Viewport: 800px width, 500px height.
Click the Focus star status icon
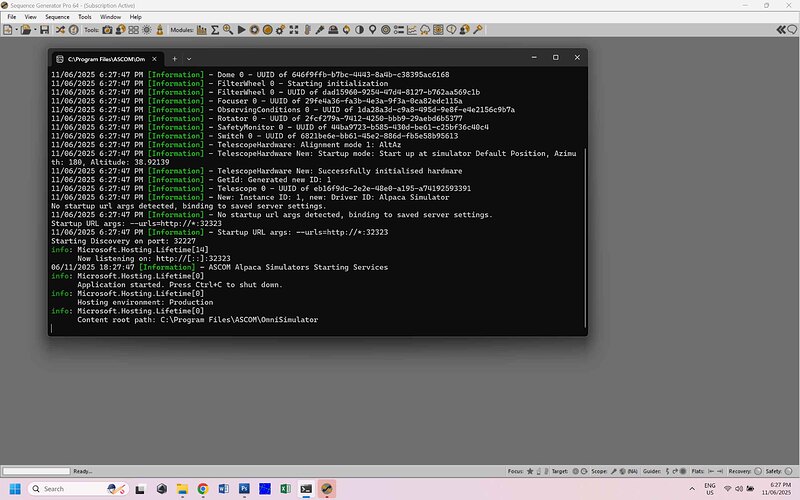click(x=530, y=471)
